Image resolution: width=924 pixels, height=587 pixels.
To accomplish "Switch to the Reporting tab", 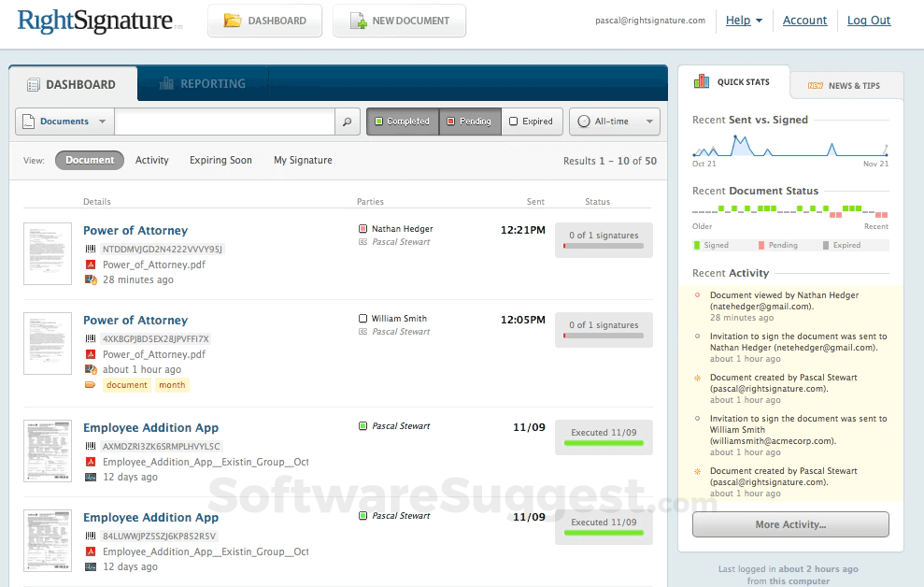I will point(202,83).
